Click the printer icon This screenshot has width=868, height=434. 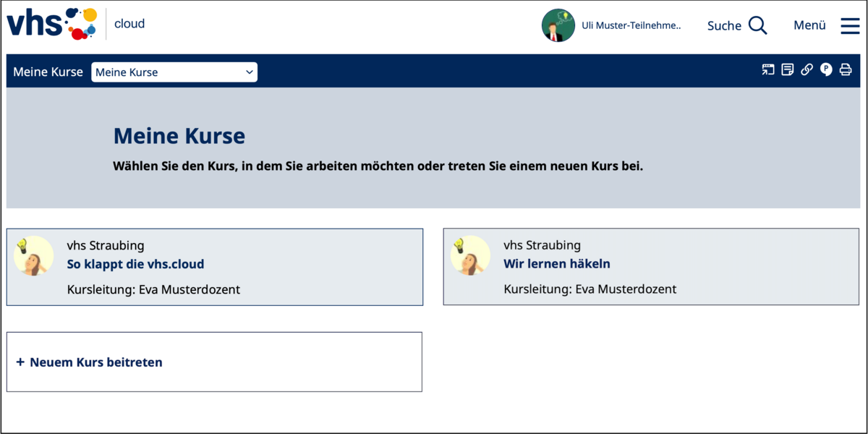click(846, 69)
